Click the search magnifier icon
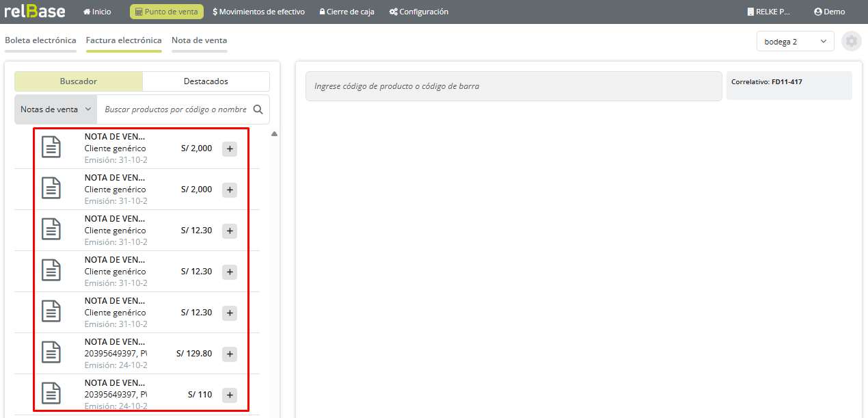868x418 pixels. click(x=258, y=109)
